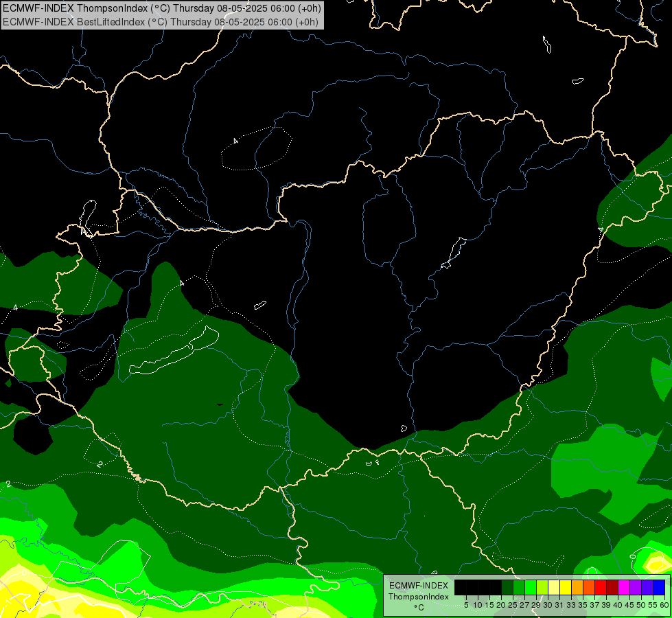Click the blue 55–60 legend swatch

tap(659, 587)
